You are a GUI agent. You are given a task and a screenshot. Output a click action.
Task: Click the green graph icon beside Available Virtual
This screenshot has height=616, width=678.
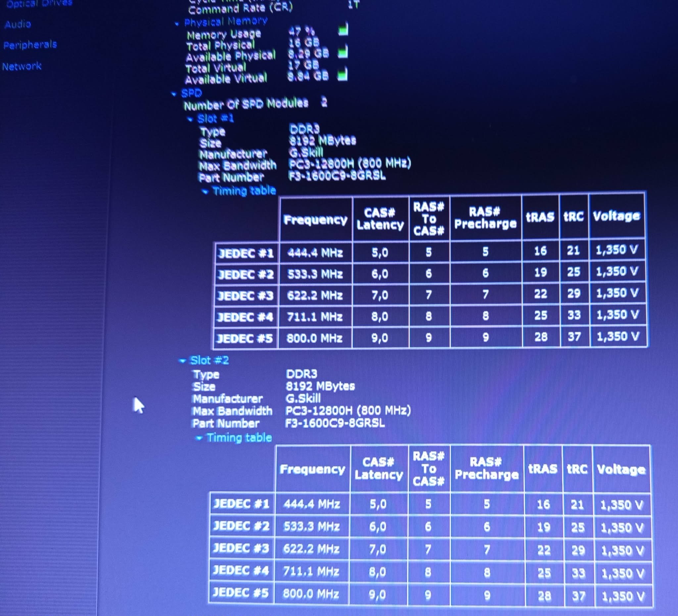pyautogui.click(x=342, y=75)
